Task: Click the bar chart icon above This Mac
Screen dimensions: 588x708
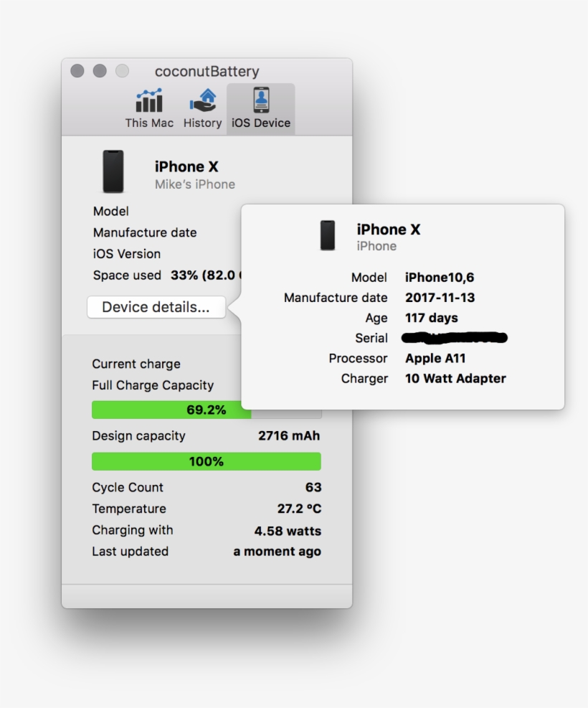Action: click(148, 99)
